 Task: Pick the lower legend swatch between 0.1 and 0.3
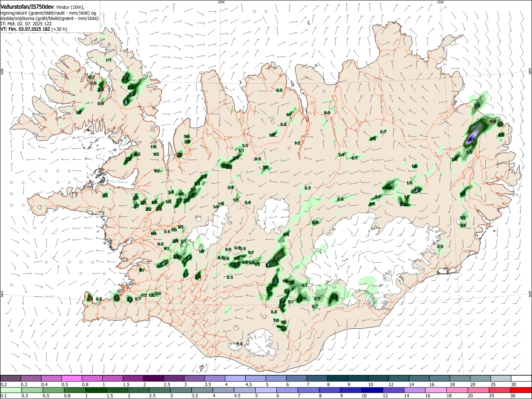tap(11, 390)
